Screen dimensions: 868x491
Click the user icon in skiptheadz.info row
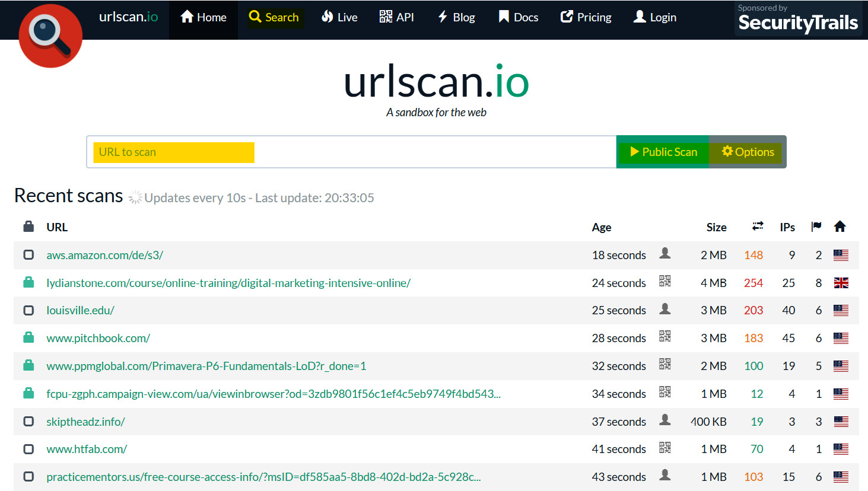point(665,420)
